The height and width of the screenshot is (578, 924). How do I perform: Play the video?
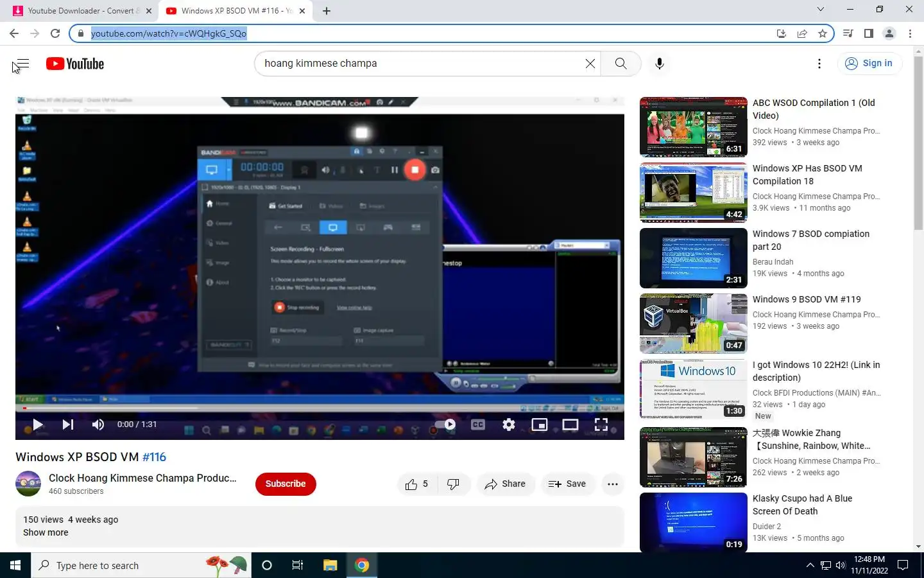click(x=37, y=425)
